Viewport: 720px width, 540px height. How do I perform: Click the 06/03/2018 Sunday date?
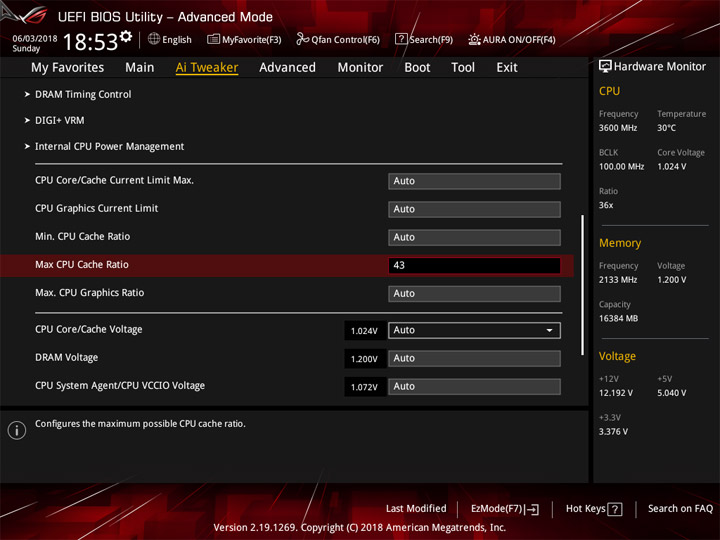34,43
